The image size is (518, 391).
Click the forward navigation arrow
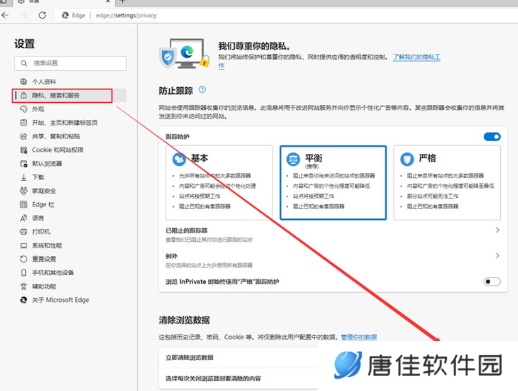pos(24,15)
